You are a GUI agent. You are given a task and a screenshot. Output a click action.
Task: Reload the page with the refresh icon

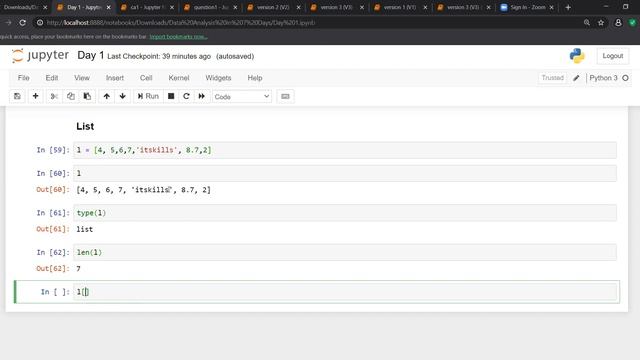click(23, 23)
